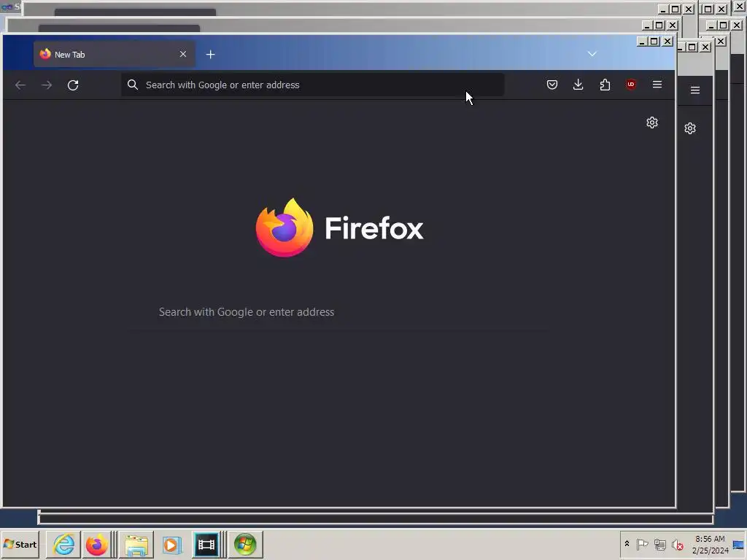Open the network tray icon

[x=659, y=544]
